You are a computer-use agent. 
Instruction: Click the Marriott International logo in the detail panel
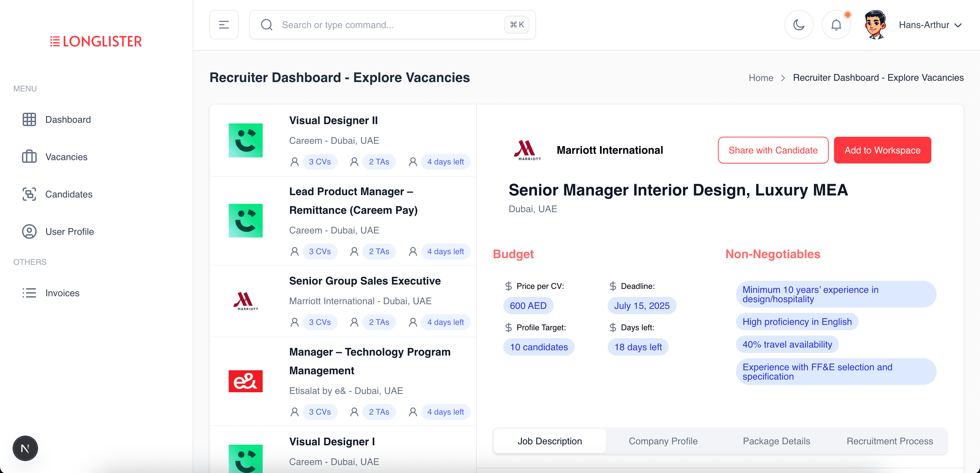pos(527,150)
